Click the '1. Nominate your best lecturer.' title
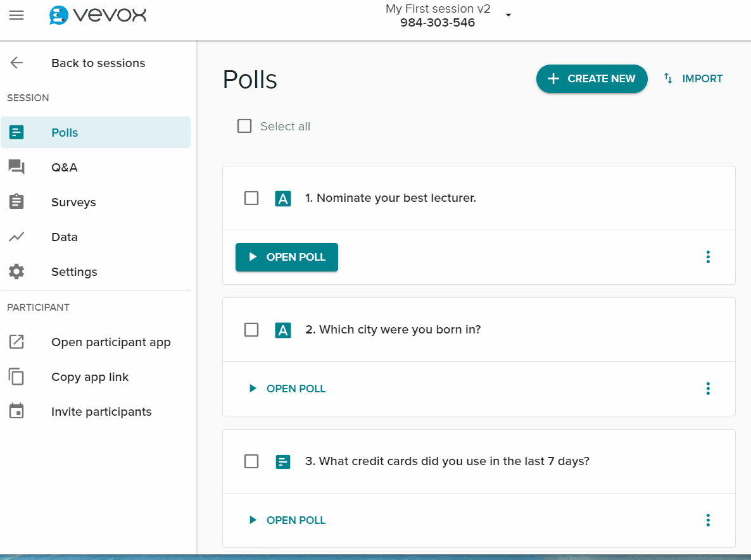 click(390, 198)
